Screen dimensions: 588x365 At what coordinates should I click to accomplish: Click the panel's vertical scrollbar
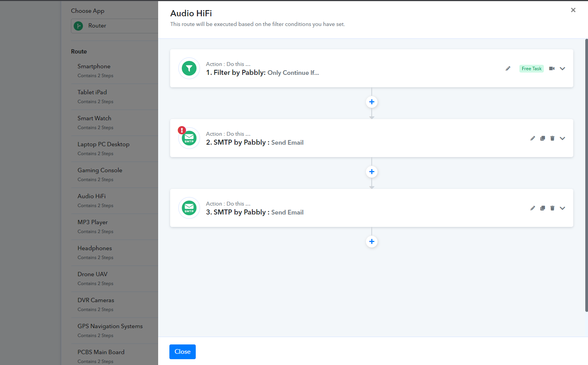pyautogui.click(x=586, y=175)
